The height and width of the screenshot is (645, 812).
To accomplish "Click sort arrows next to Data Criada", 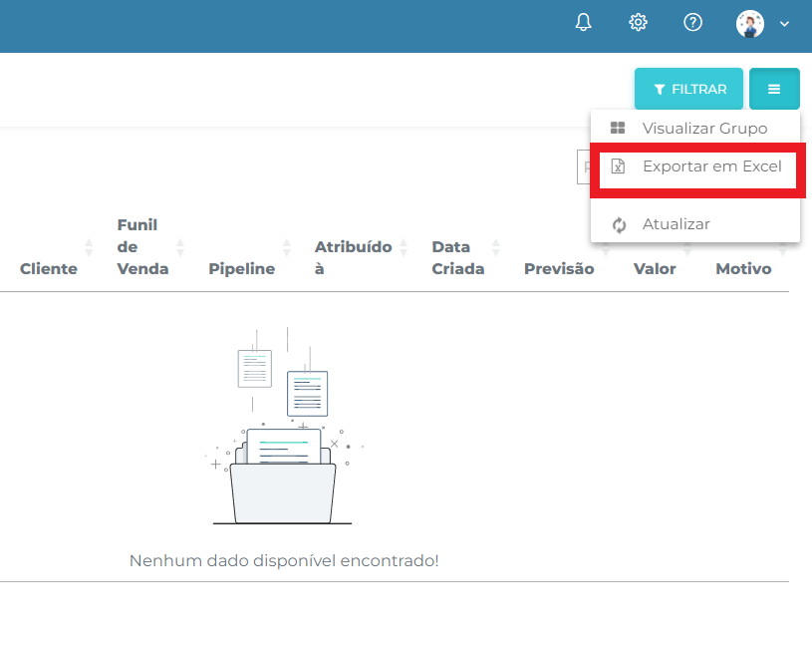I will [x=496, y=247].
